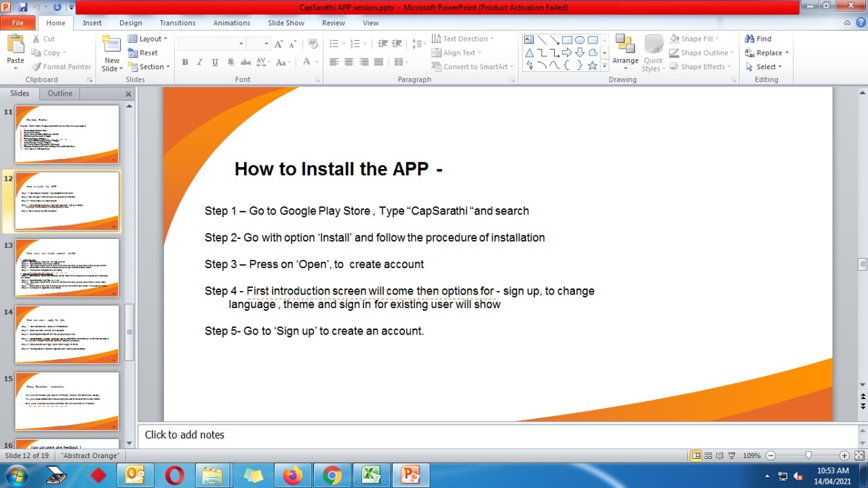Image resolution: width=868 pixels, height=488 pixels.
Task: Close the Slides thumbnail pane
Action: (128, 94)
